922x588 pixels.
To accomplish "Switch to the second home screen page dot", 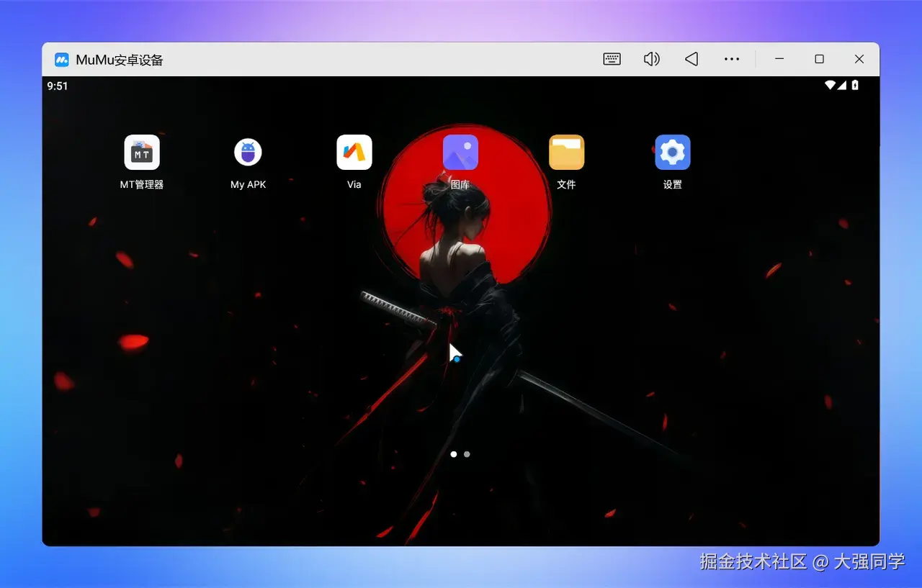I will pyautogui.click(x=467, y=454).
